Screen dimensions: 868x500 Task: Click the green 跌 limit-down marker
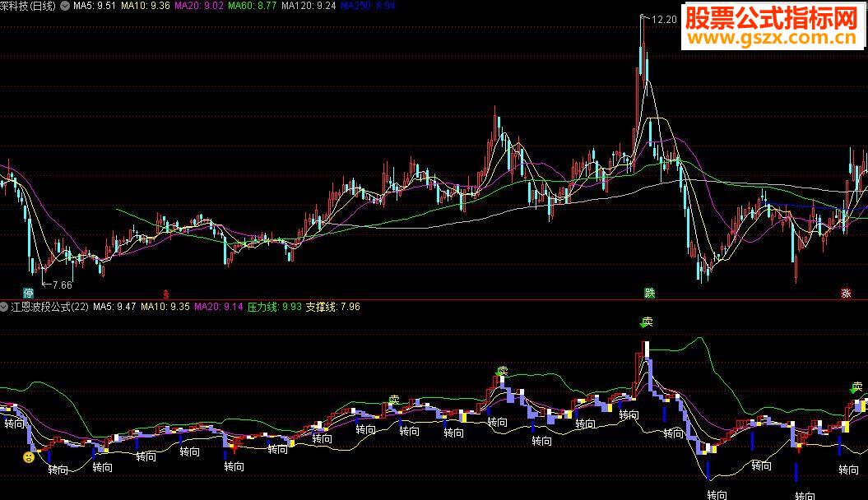point(649,293)
